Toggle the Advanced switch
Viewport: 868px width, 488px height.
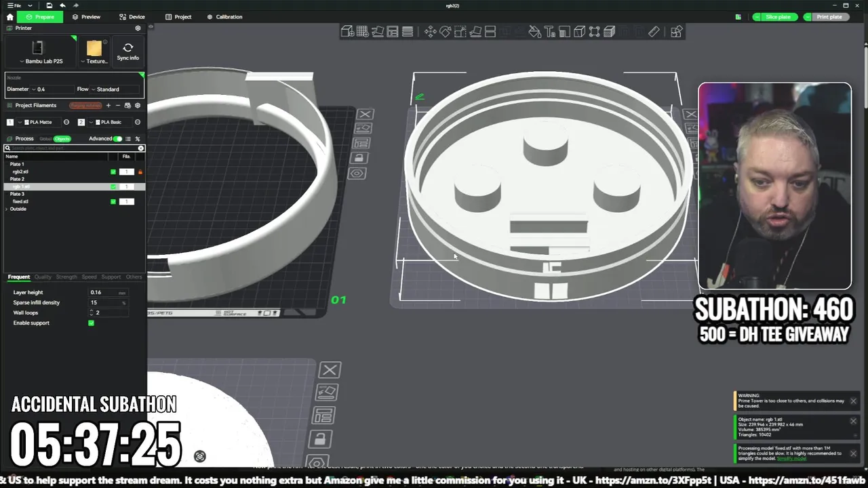[x=118, y=138]
